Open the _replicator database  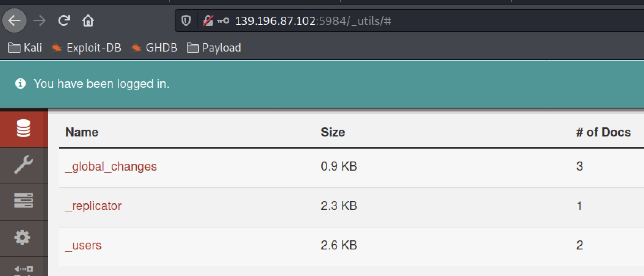[x=93, y=206]
